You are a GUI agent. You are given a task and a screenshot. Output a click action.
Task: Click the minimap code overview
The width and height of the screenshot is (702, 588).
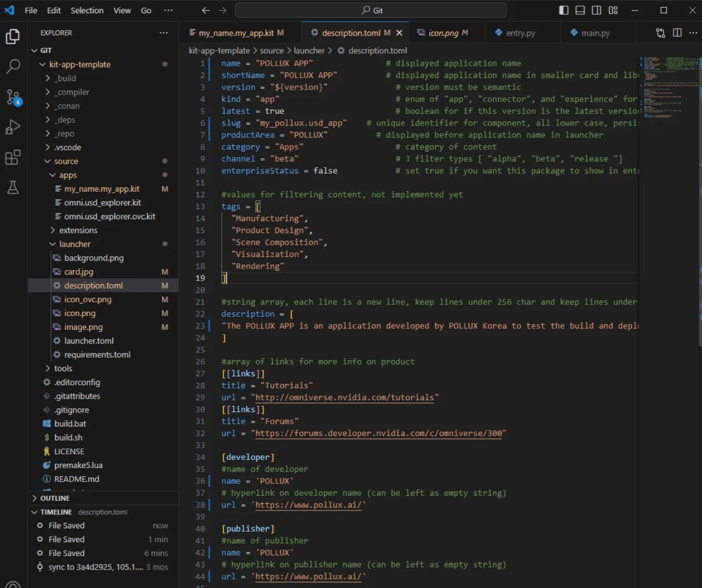click(x=669, y=87)
